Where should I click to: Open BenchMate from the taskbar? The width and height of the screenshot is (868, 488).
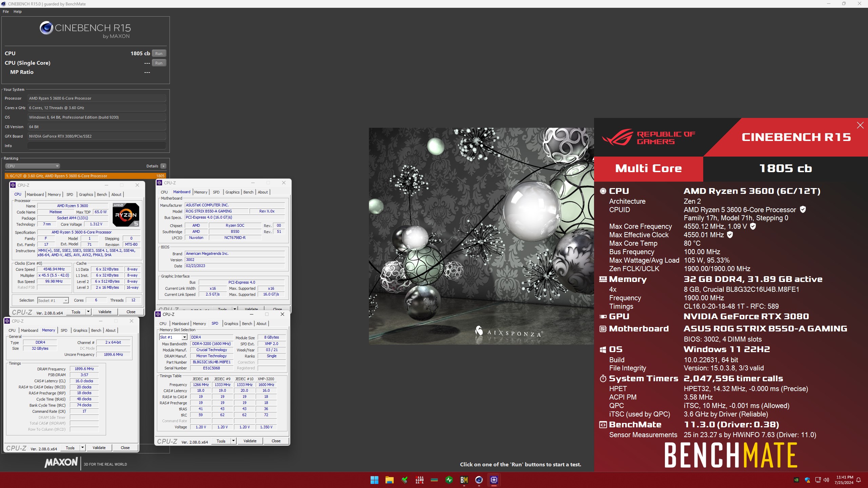[464, 480]
